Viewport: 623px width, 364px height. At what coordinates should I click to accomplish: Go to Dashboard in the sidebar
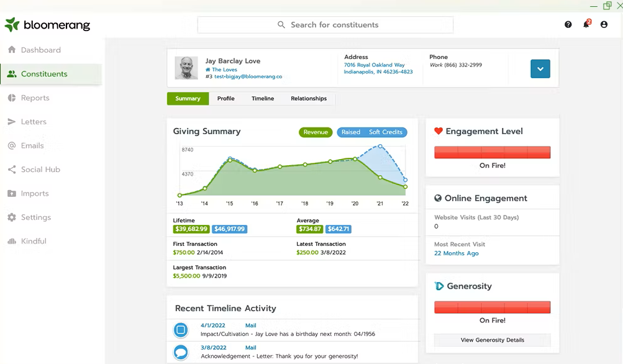click(x=41, y=50)
